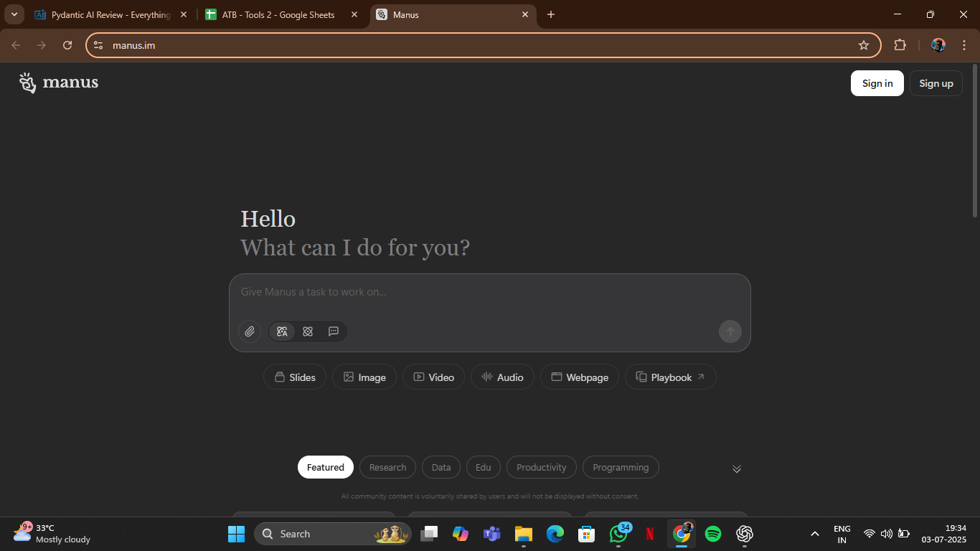Click the Sign up button
The height and width of the screenshot is (551, 980).
936,83
